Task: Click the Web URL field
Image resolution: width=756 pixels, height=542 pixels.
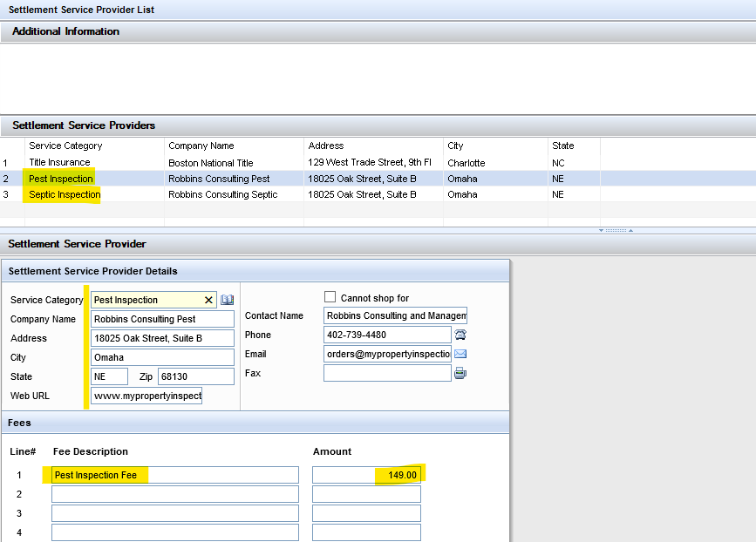Action: pyautogui.click(x=146, y=396)
